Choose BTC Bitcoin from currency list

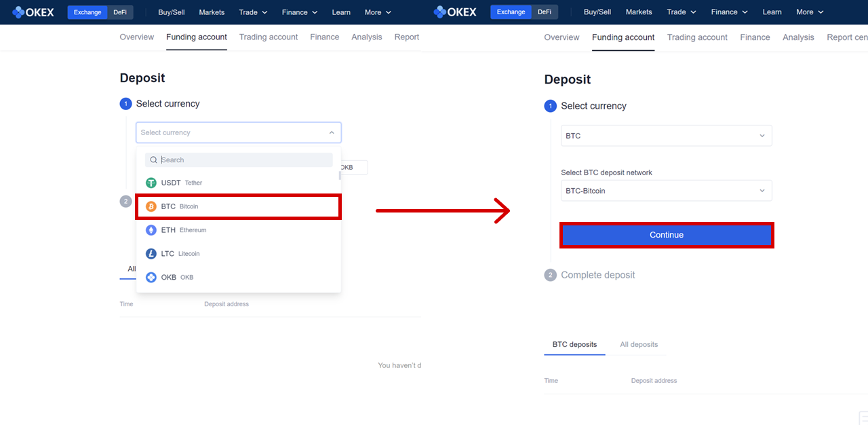pyautogui.click(x=239, y=206)
